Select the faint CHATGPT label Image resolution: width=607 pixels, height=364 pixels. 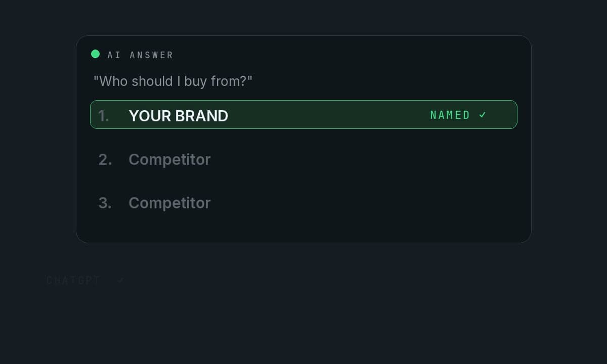73,280
